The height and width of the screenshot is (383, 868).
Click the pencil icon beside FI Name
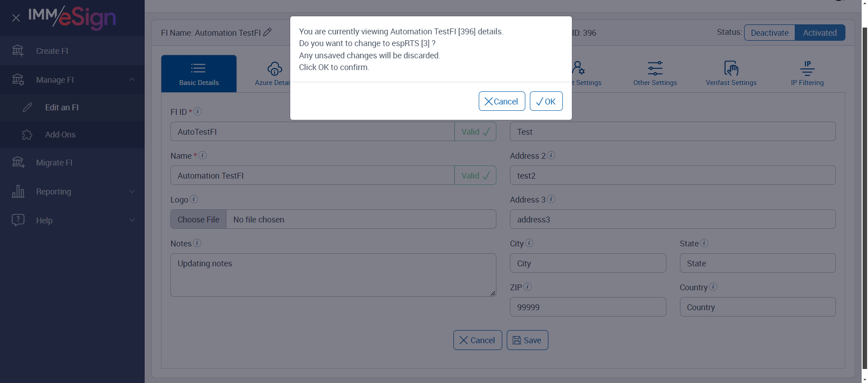[x=267, y=32]
